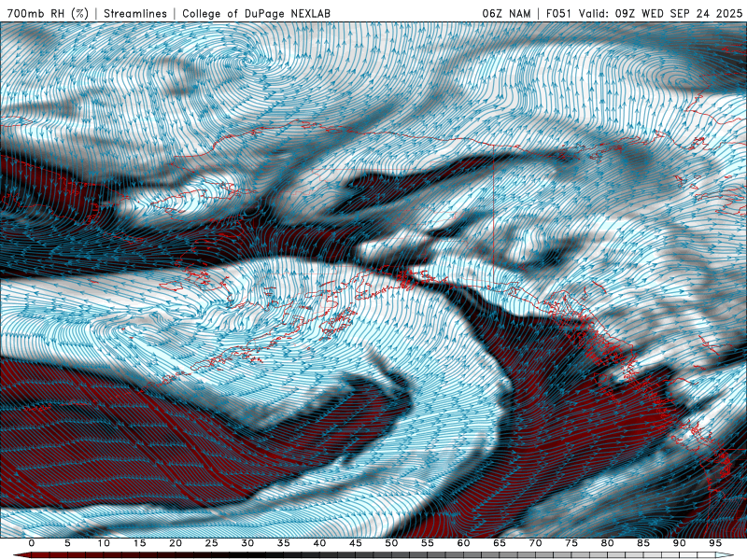Click the "Valid: 09Z" time text
This screenshot has height=560, width=747.
(608, 13)
